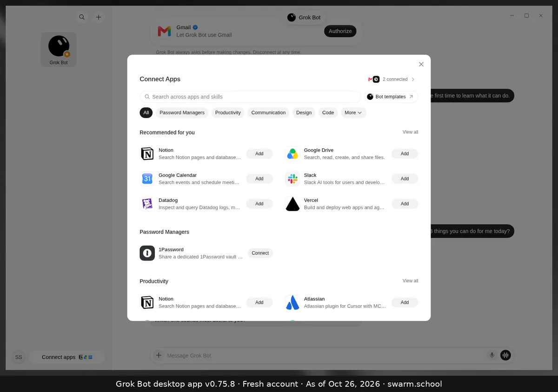The width and height of the screenshot is (558, 392).
Task: Add Datadog
Action: coord(259,204)
